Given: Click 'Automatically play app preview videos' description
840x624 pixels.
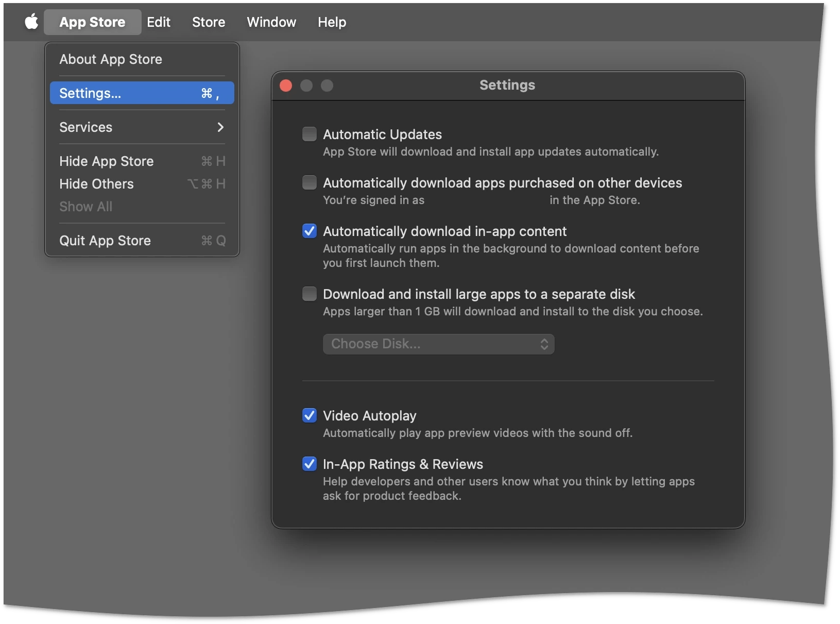Looking at the screenshot, I should (x=477, y=433).
